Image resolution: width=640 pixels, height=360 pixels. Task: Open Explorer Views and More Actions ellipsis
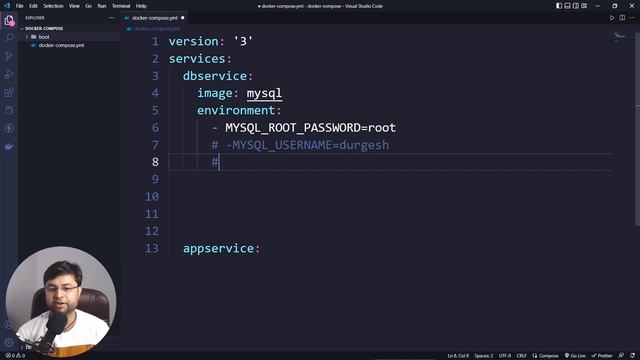(x=112, y=18)
